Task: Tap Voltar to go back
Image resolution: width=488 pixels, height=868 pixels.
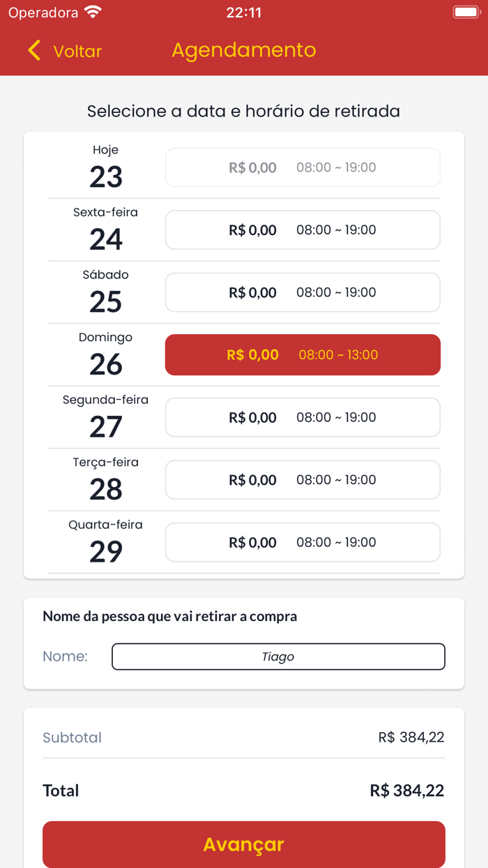Action: [77, 51]
